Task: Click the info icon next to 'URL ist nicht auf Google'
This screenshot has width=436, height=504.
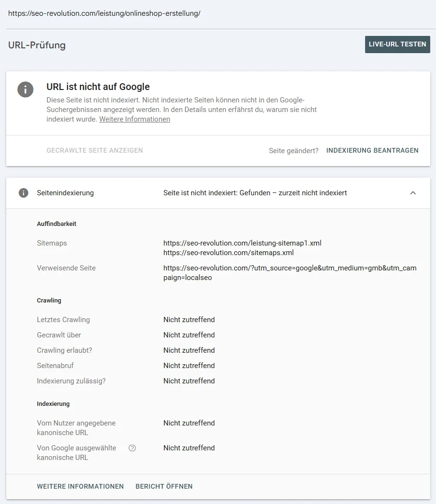Action: [25, 90]
